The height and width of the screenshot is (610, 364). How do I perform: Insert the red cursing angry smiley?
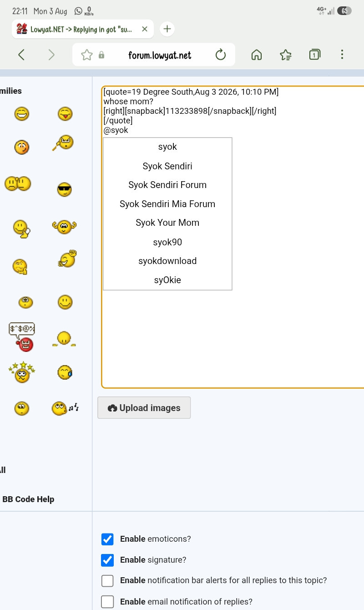pos(22,337)
